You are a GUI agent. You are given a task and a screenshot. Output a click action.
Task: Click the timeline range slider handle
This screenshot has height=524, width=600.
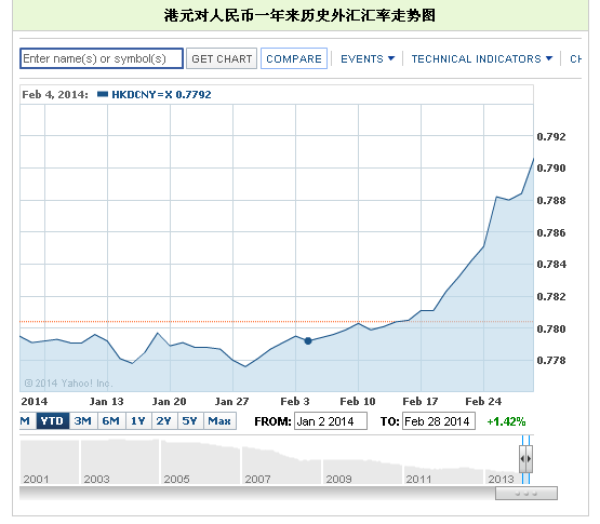pyautogui.click(x=526, y=459)
